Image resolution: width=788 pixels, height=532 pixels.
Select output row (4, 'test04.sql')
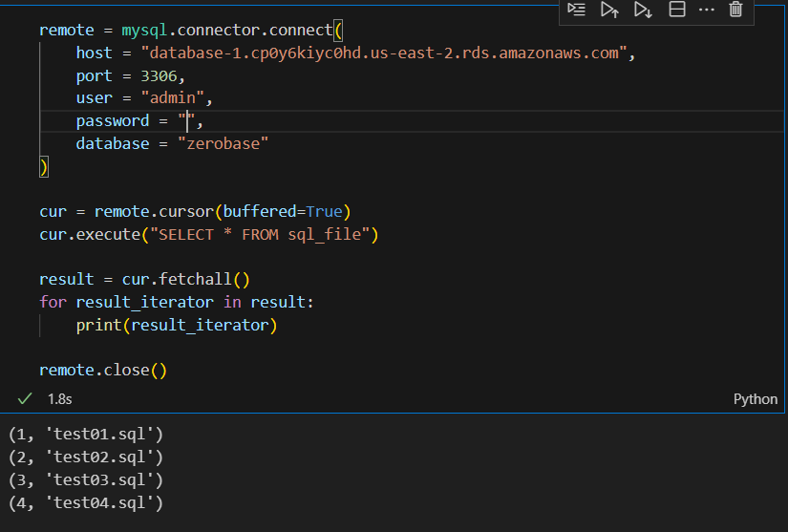click(86, 503)
